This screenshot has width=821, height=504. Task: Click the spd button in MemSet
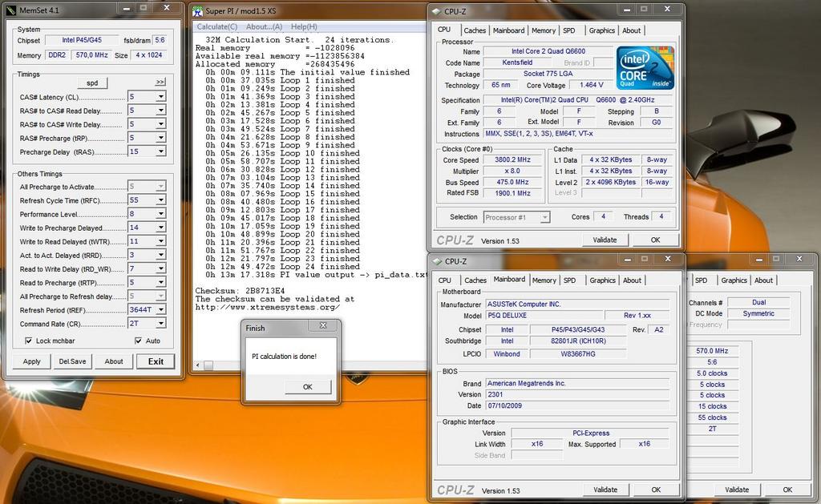[x=92, y=83]
